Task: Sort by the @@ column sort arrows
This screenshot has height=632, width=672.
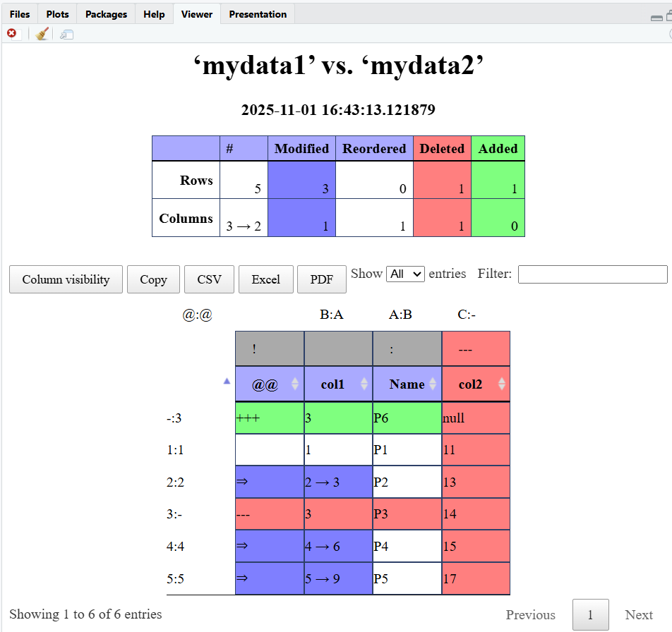Action: 295,384
